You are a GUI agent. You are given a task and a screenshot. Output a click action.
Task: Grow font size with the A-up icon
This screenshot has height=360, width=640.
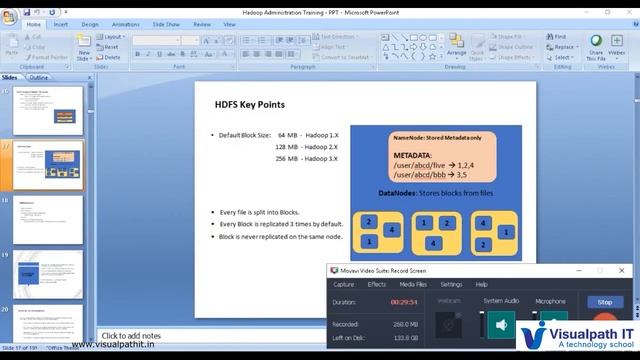tap(206, 40)
